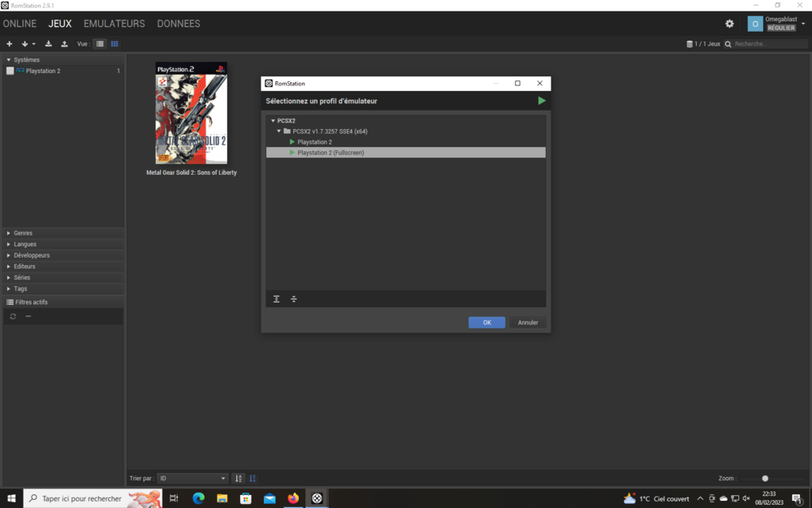Image resolution: width=812 pixels, height=508 pixels.
Task: Click the RomStation taskbar icon
Action: point(317,499)
